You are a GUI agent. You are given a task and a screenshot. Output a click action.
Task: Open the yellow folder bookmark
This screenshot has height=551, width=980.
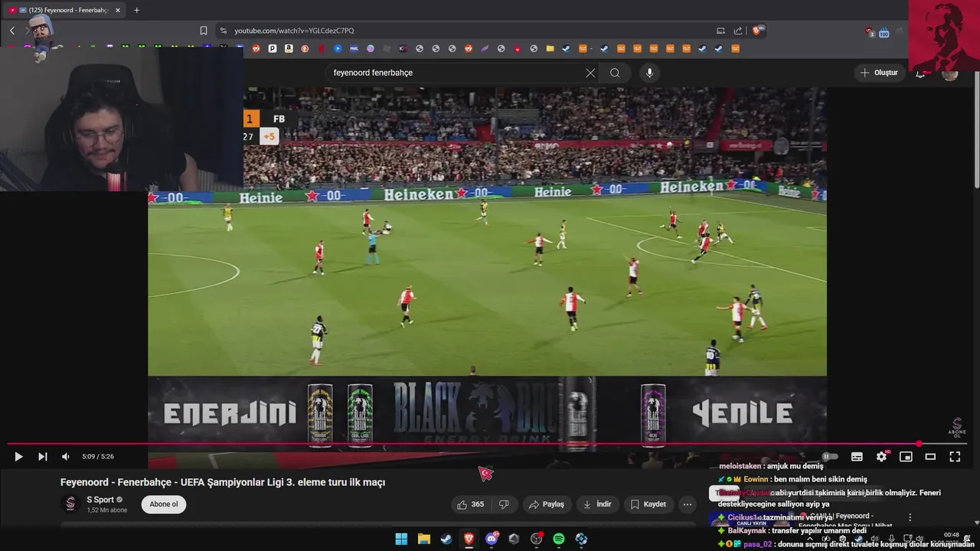[x=550, y=48]
